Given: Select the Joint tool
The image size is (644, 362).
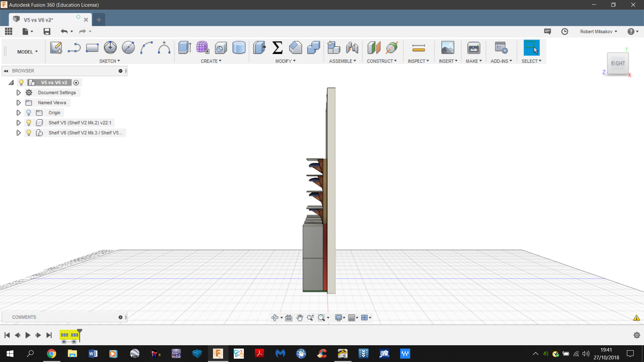Looking at the screenshot, I should point(352,48).
